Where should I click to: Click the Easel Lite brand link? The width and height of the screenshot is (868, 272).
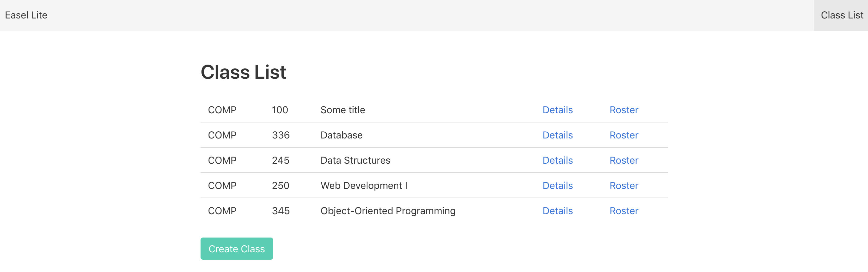click(x=26, y=15)
